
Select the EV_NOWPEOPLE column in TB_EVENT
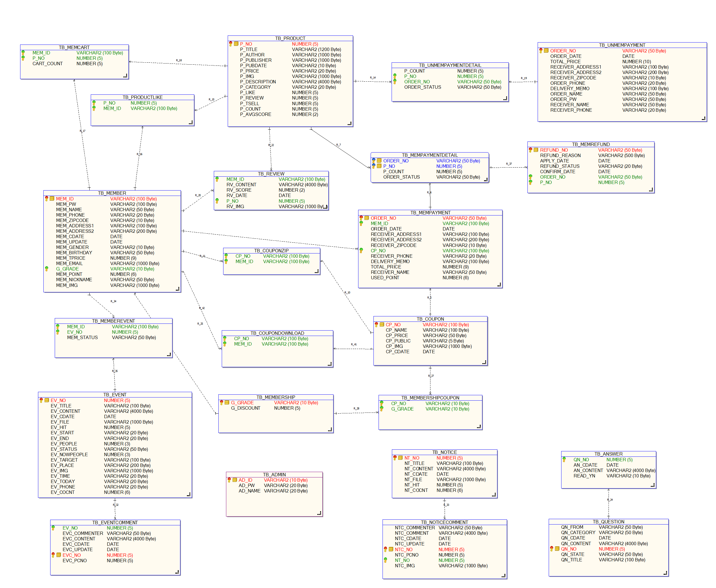click(69, 454)
